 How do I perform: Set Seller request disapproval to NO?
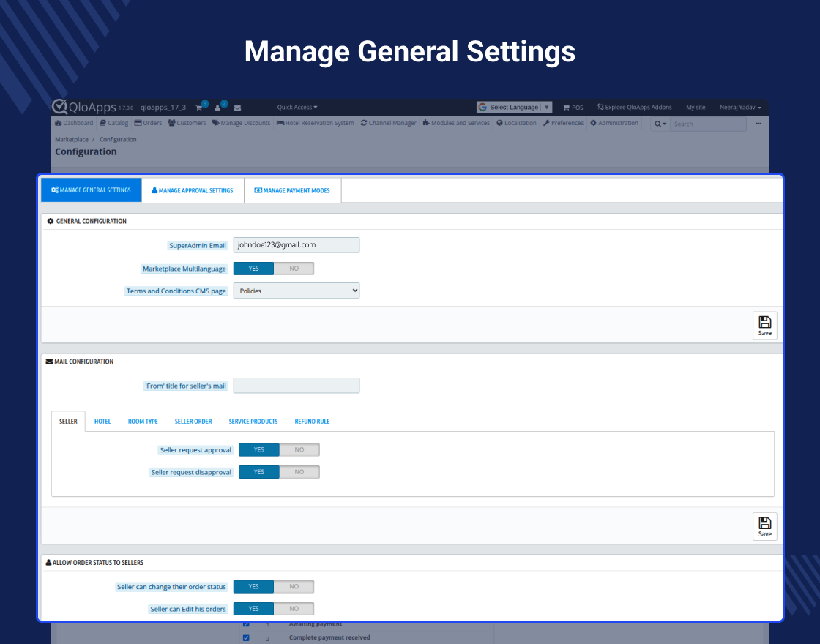click(299, 472)
